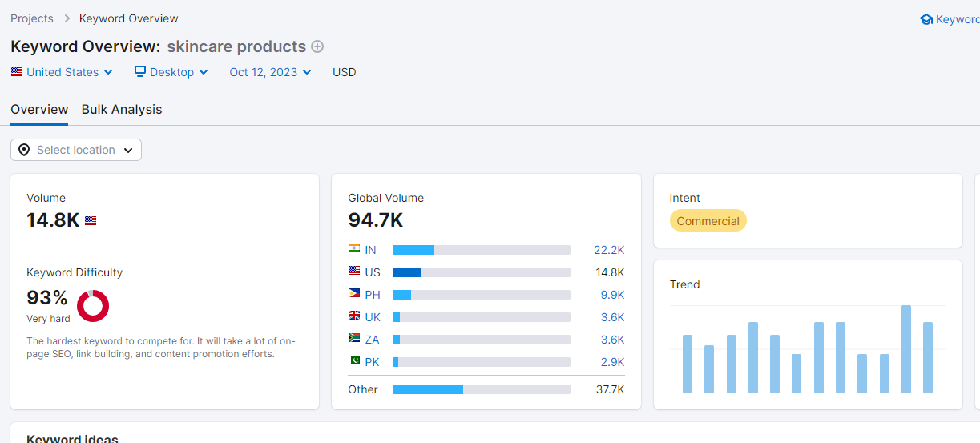Viewport: 980px width, 443px height.
Task: Click the PH volume progress bar
Action: click(482, 295)
